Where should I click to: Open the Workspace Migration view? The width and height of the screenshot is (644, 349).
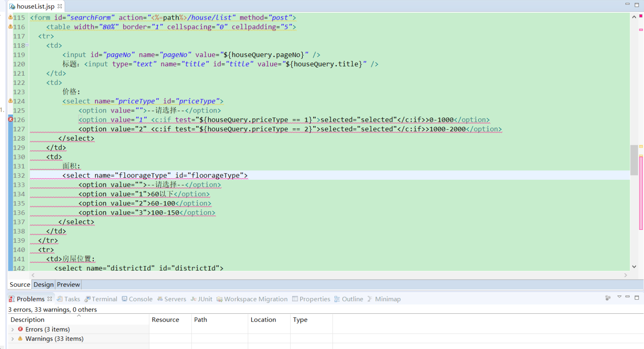pos(252,299)
